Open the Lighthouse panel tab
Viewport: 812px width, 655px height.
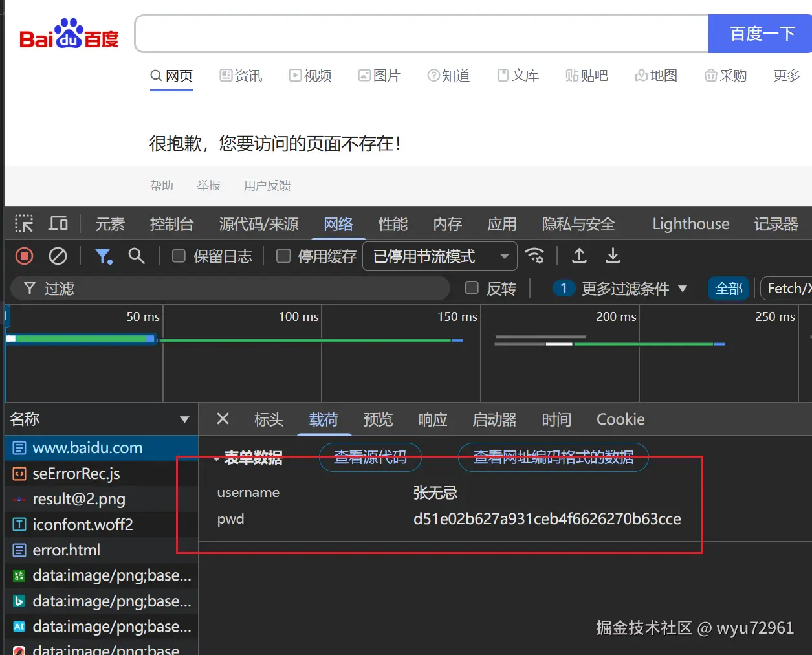[x=691, y=224]
